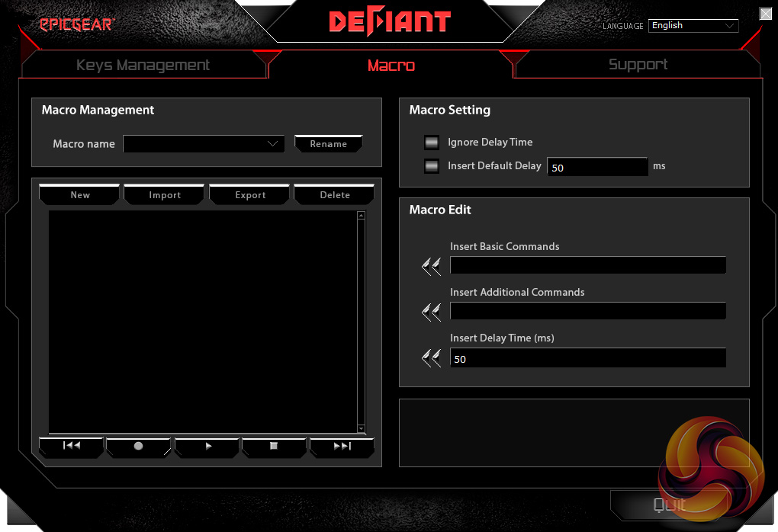Viewport: 778px width, 532px height.
Task: Skip to the macro's end with forward button
Action: tap(342, 446)
